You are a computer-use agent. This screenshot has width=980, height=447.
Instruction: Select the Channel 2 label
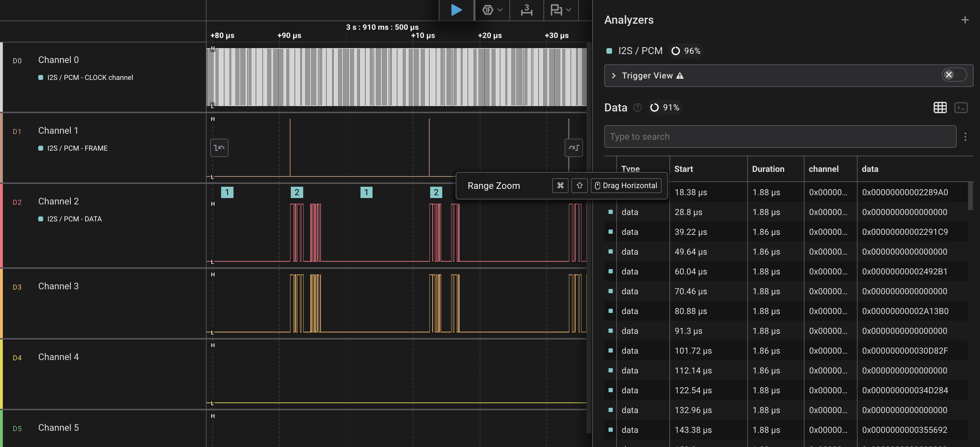[x=58, y=201]
